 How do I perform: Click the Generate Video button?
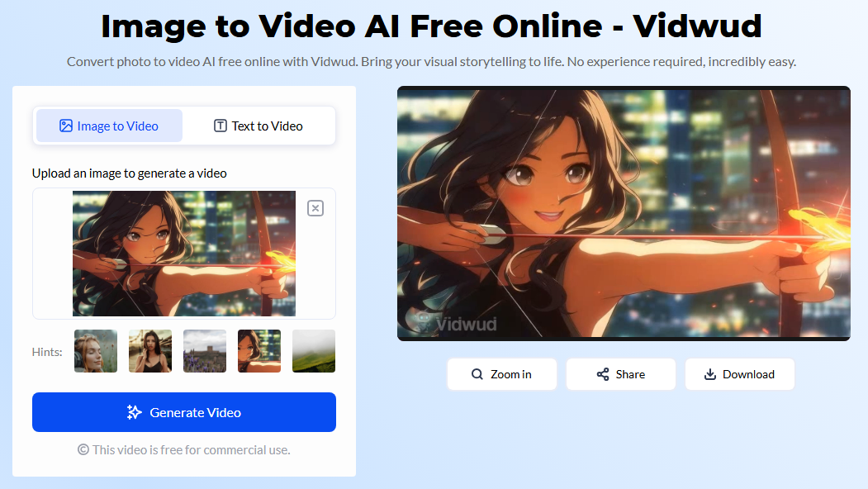[184, 412]
